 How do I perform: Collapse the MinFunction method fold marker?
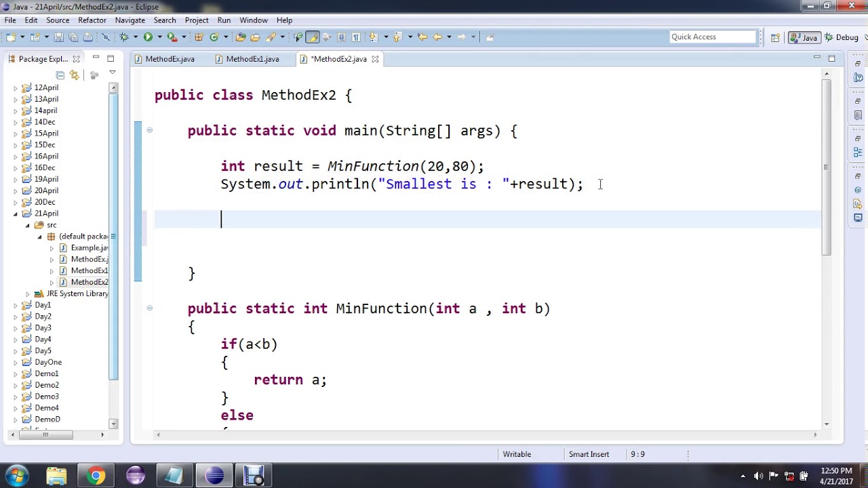point(150,308)
